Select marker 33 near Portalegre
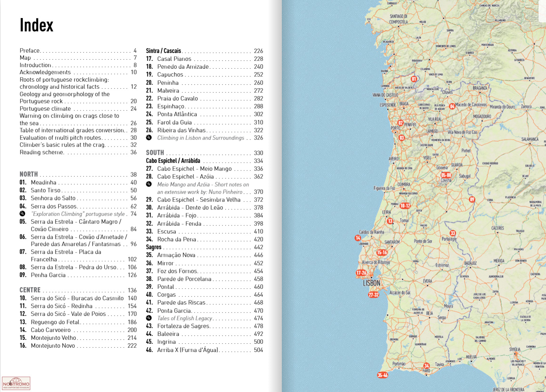This screenshot has height=392, width=546. point(452,233)
